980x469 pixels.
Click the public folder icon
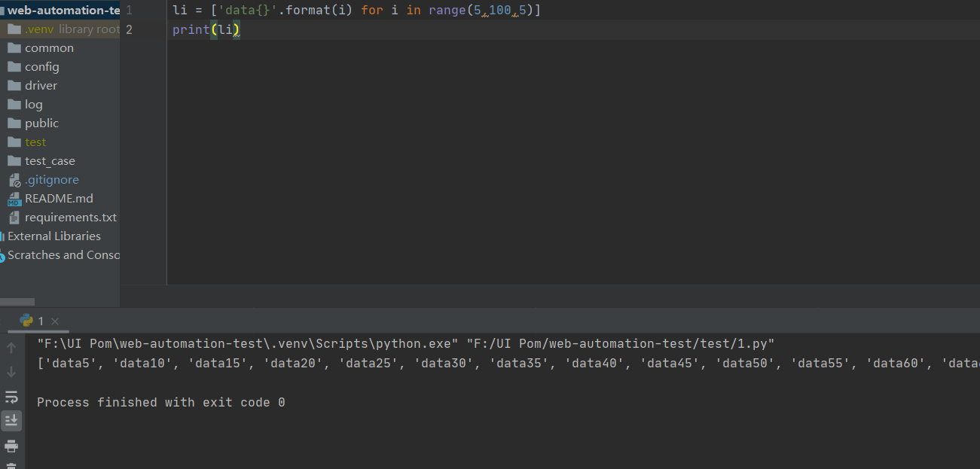tap(14, 123)
